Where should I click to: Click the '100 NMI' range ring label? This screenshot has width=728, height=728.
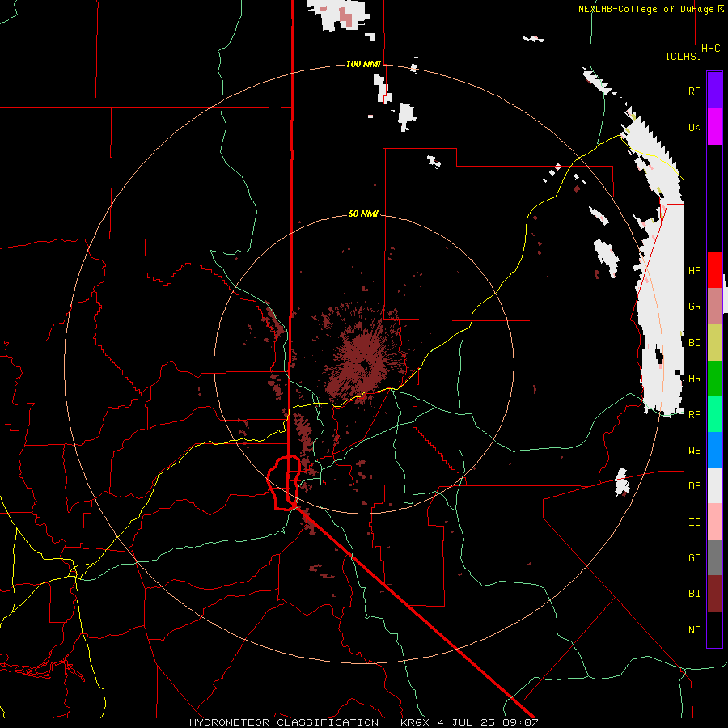(363, 64)
